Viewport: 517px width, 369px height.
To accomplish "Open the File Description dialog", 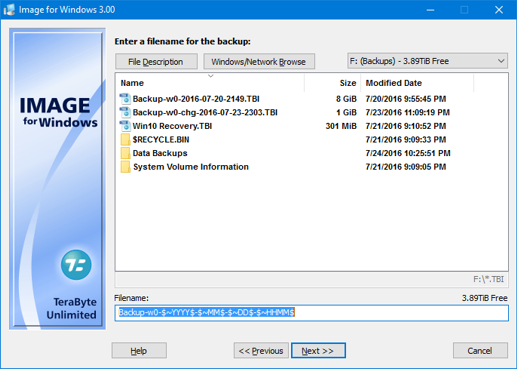I will (x=156, y=62).
